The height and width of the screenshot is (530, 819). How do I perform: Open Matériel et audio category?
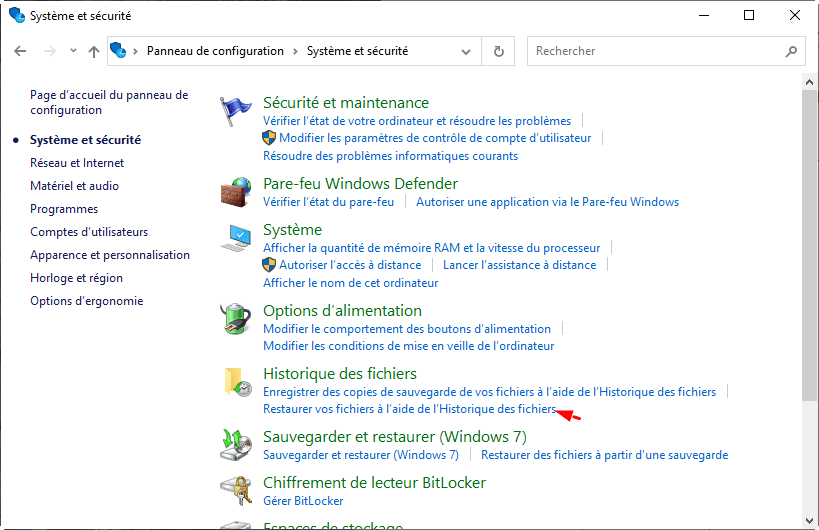74,186
